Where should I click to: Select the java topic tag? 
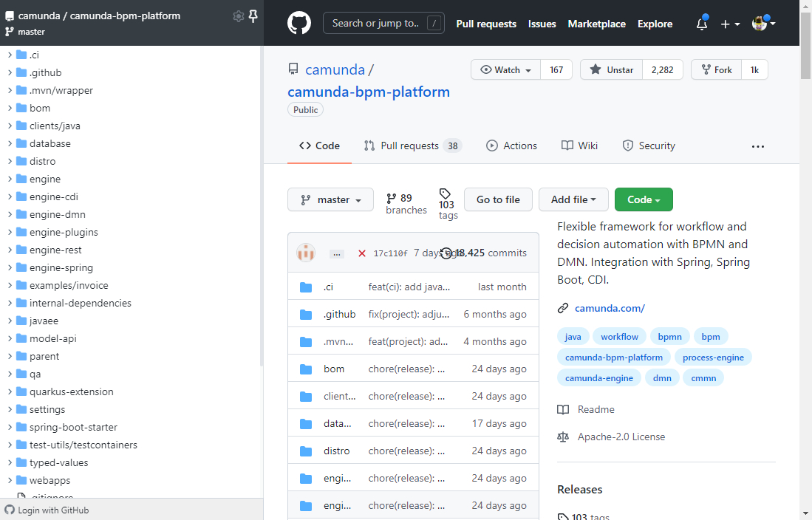[573, 337]
